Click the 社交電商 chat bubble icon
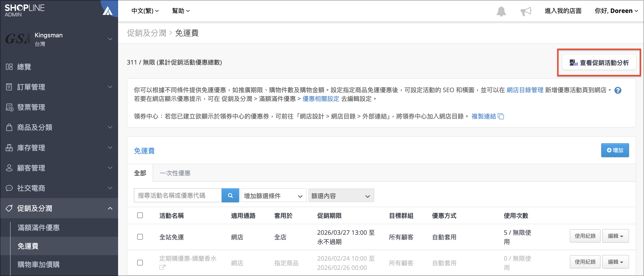Screen dimensions: 644x276 coord(9,188)
